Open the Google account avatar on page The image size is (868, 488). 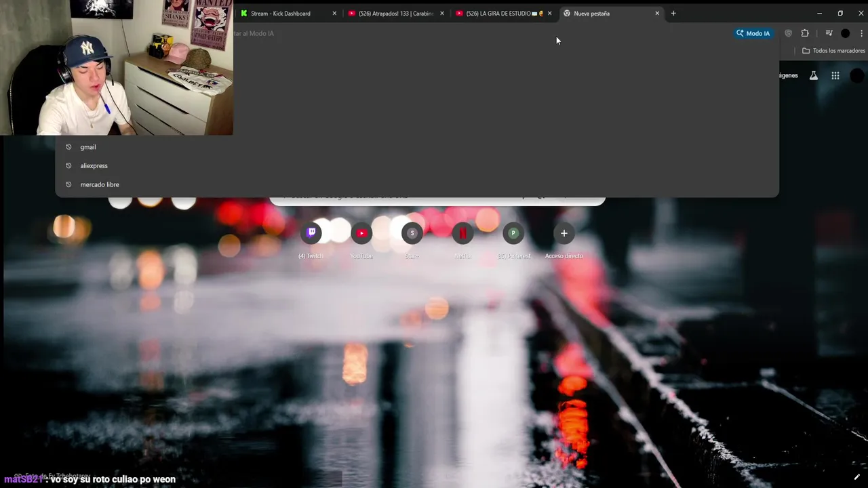pos(857,76)
